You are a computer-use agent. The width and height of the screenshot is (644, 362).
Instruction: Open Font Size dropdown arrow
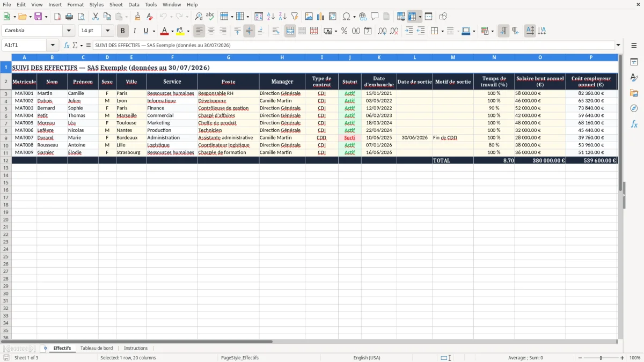pyautogui.click(x=107, y=31)
